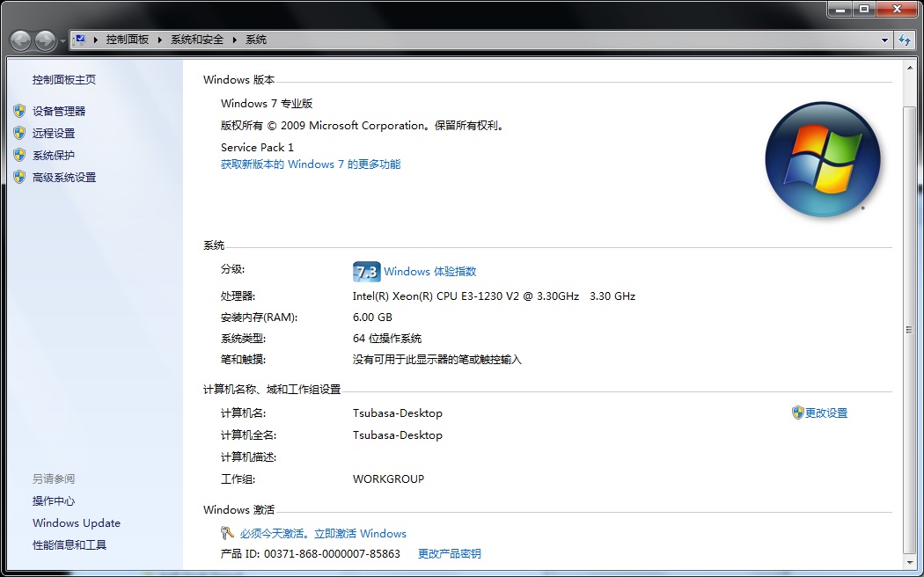Screen dimensions: 924x577
Task: Click the forward navigation arrow button
Action: pos(45,40)
